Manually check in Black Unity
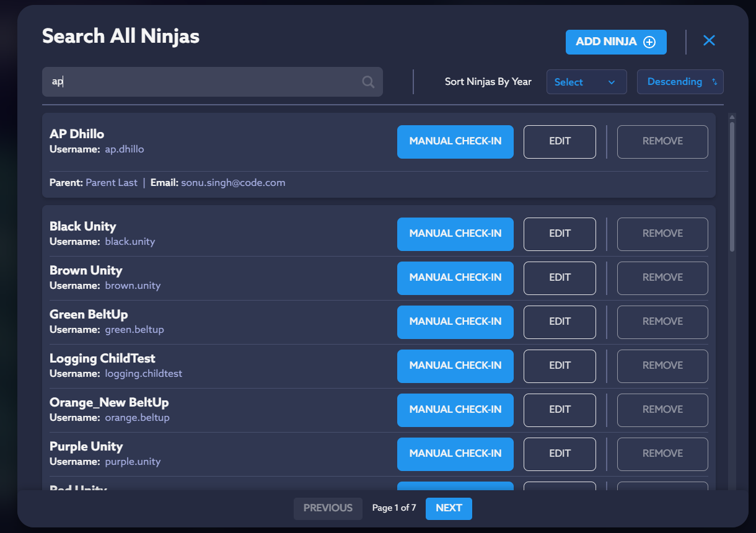This screenshot has width=756, height=533. (455, 234)
